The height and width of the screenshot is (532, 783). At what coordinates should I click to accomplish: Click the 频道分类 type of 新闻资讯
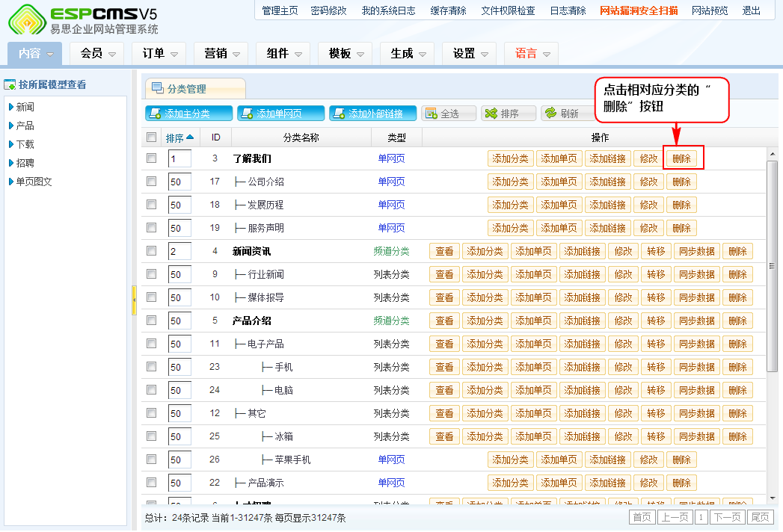coord(392,251)
